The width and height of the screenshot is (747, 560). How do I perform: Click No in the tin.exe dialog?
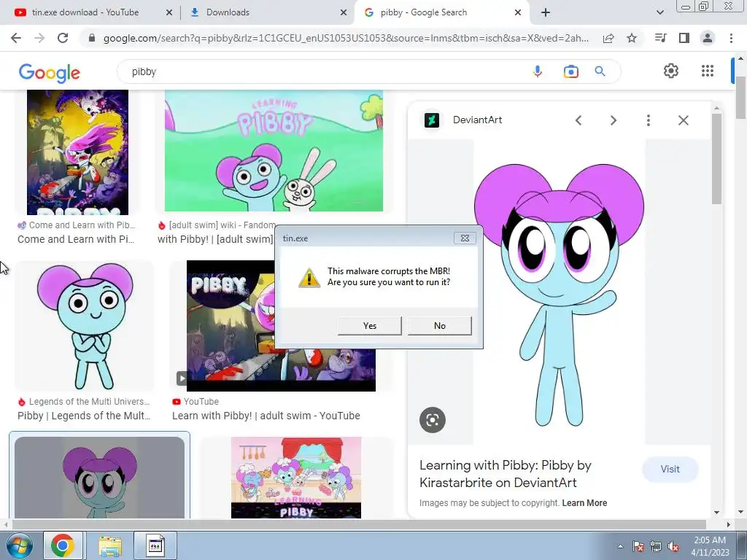click(x=440, y=326)
